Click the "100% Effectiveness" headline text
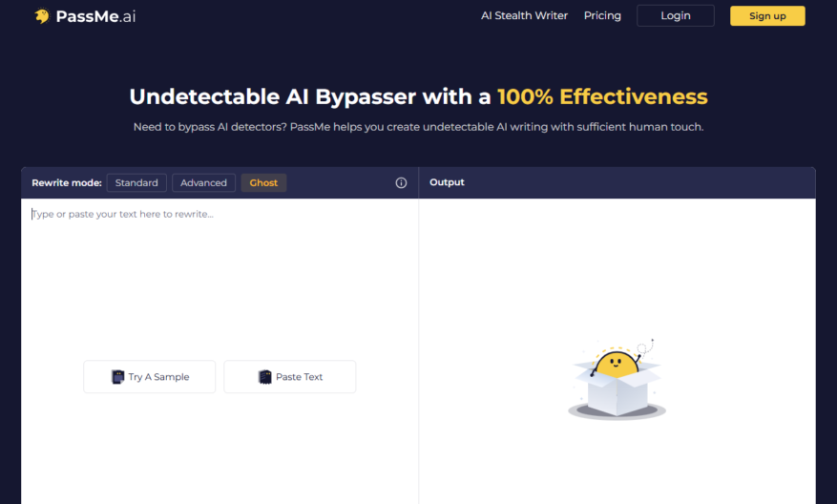 coord(602,96)
